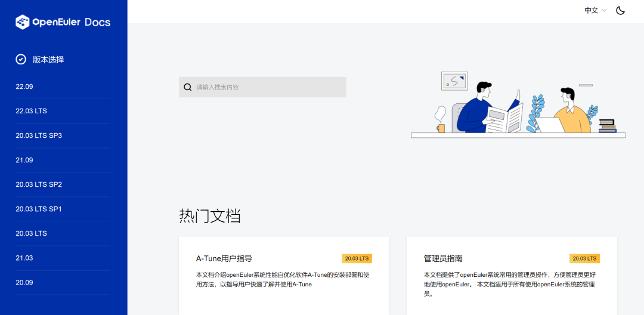
Task: Select version 20.09 in sidebar
Action: coord(63,283)
